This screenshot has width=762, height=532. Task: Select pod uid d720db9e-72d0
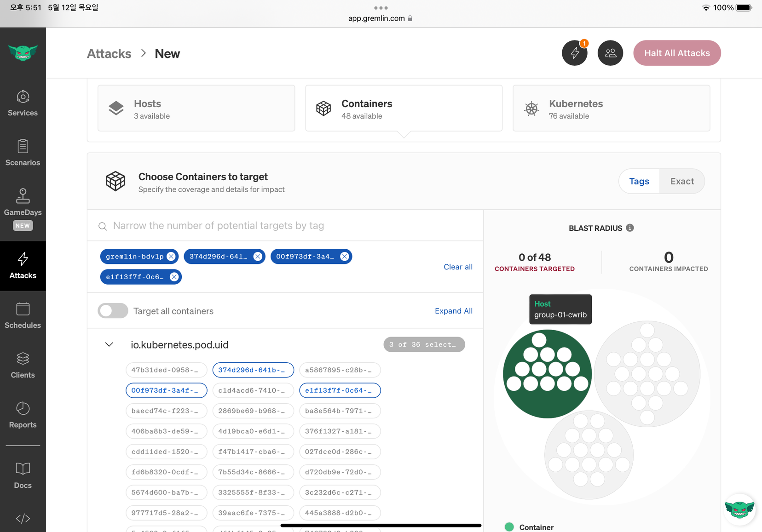[x=340, y=472]
